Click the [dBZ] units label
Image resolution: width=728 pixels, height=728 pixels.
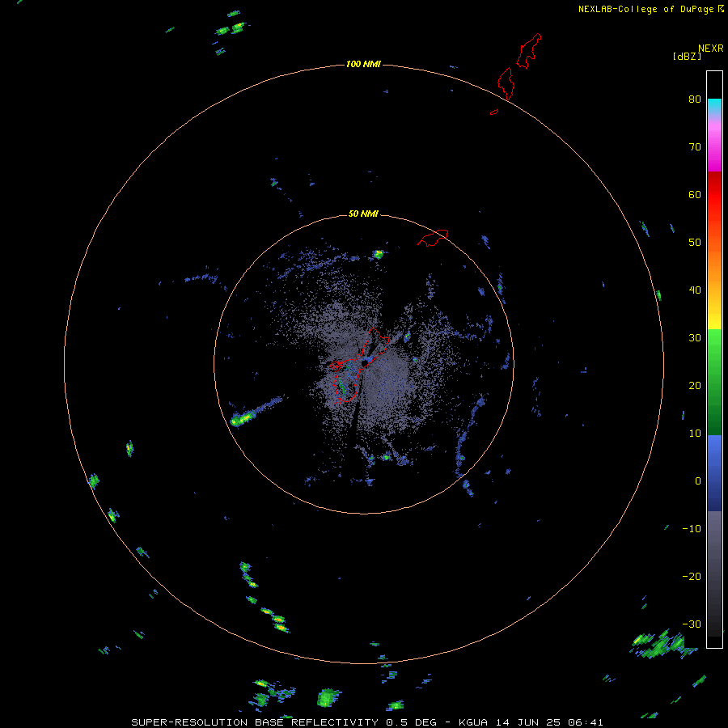[x=687, y=56]
